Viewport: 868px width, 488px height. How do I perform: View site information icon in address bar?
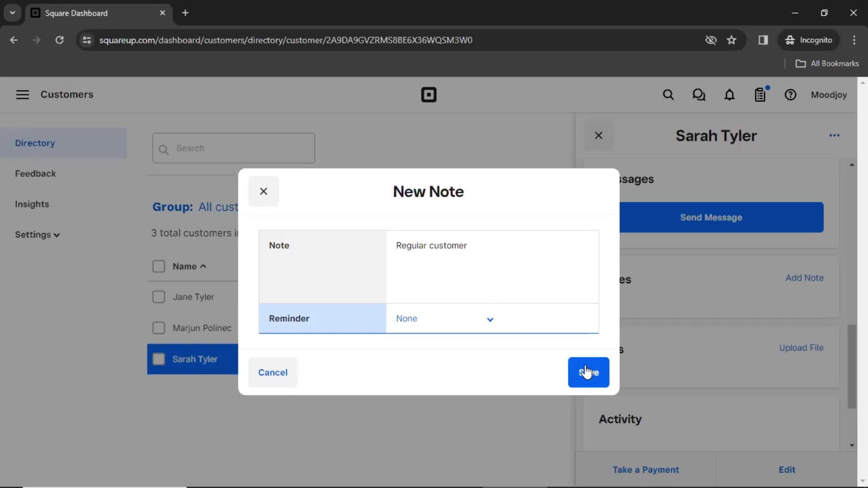(87, 40)
